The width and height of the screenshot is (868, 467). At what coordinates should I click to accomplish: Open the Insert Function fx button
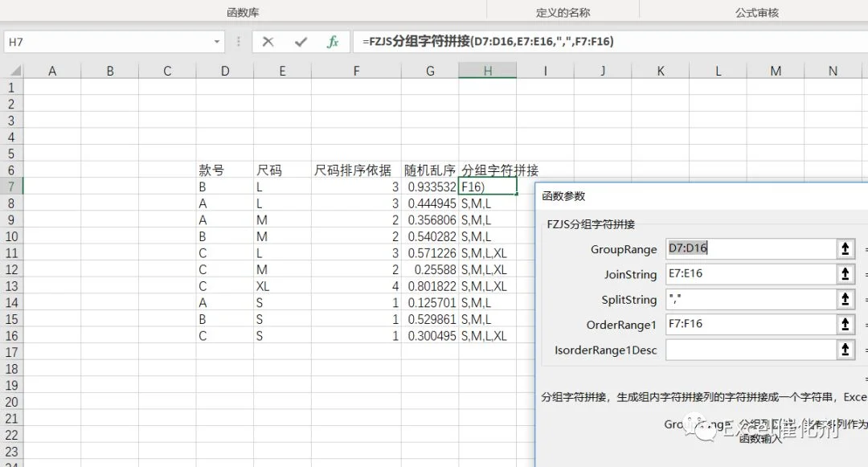tap(333, 42)
